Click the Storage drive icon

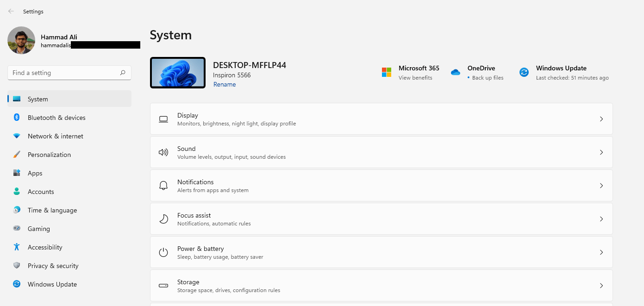163,286
